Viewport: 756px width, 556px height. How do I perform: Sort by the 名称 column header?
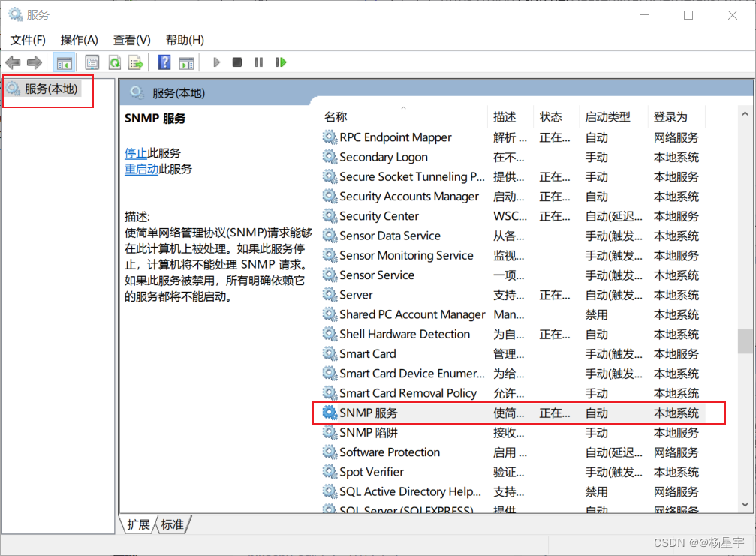click(336, 116)
